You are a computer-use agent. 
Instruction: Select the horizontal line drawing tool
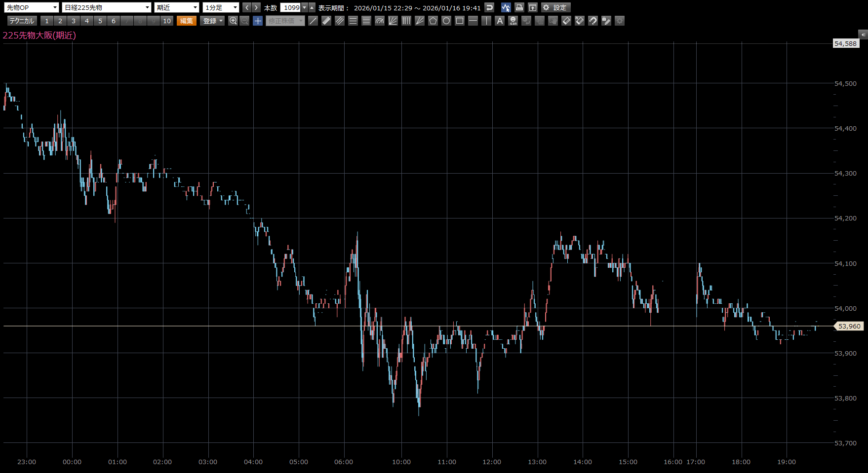pos(473,21)
